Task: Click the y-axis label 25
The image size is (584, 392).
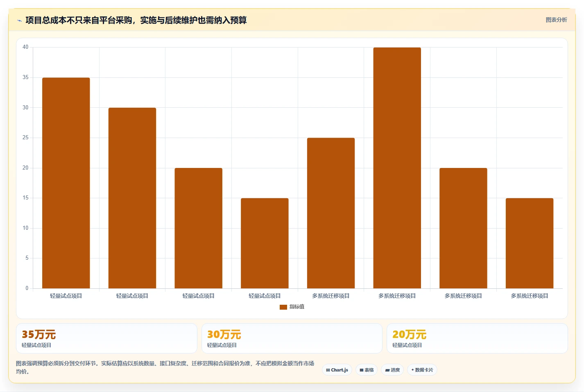Action: pos(25,138)
